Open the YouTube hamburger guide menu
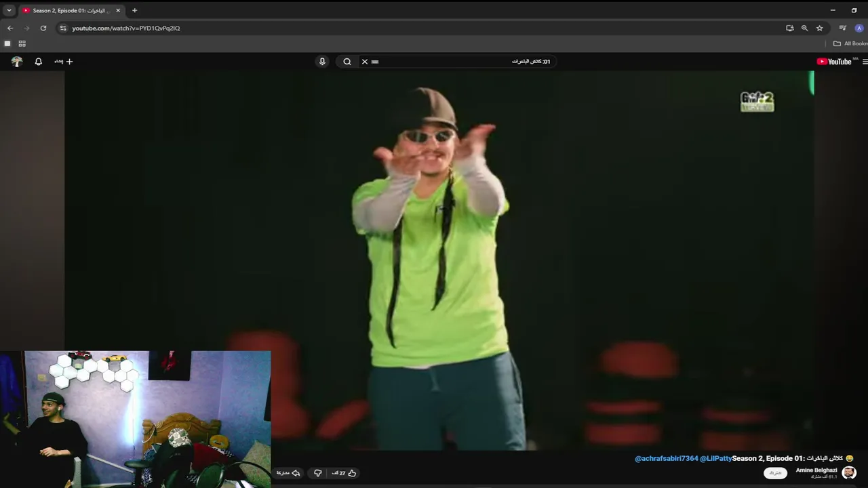This screenshot has height=488, width=868. pos(865,62)
